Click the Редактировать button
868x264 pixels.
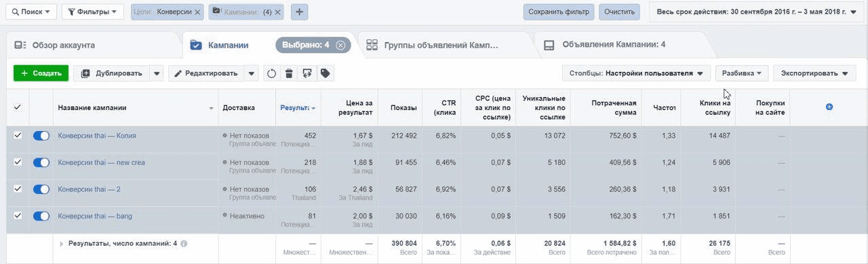point(206,73)
